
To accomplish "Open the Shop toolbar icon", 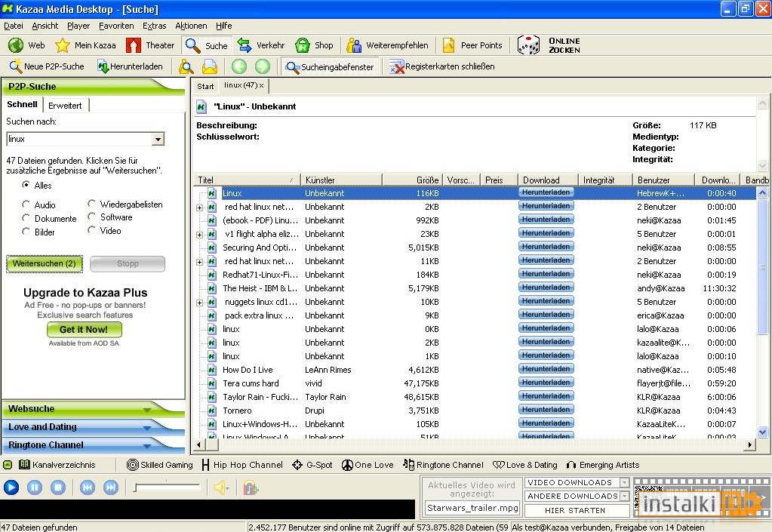I will tap(315, 45).
